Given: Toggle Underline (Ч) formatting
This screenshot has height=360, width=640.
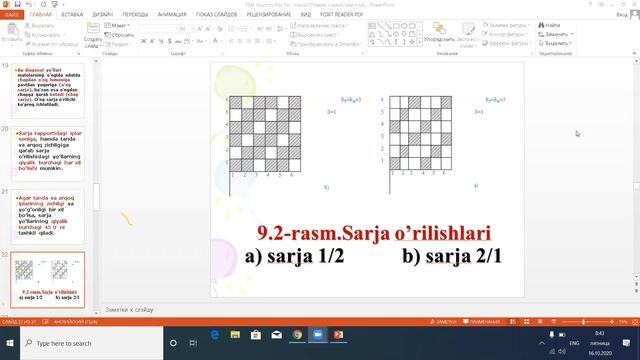Looking at the screenshot, I should 161,41.
